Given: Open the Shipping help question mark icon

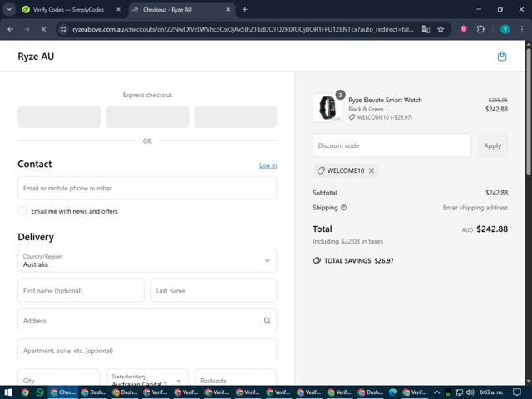Looking at the screenshot, I should coord(343,208).
